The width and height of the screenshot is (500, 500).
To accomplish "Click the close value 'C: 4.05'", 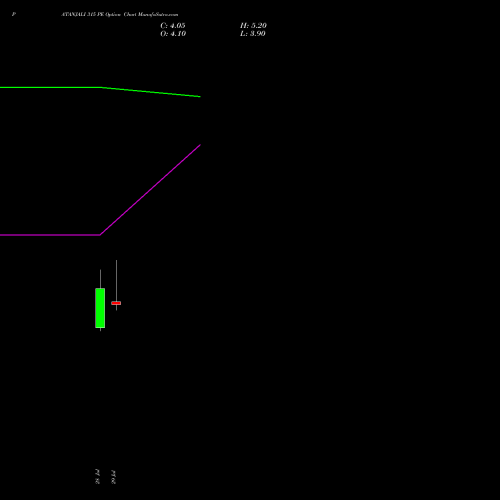I will click(x=173, y=26).
